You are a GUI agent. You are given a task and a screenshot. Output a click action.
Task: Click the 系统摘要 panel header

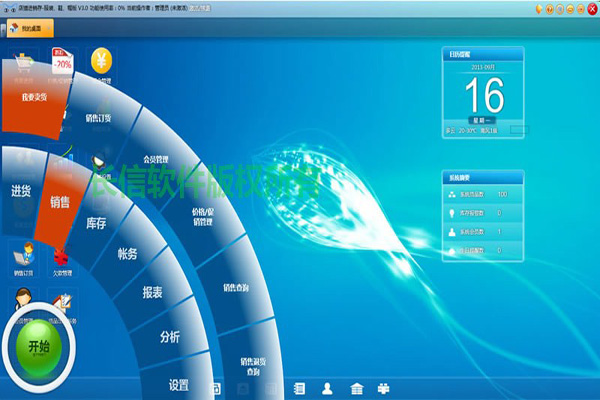[483, 178]
